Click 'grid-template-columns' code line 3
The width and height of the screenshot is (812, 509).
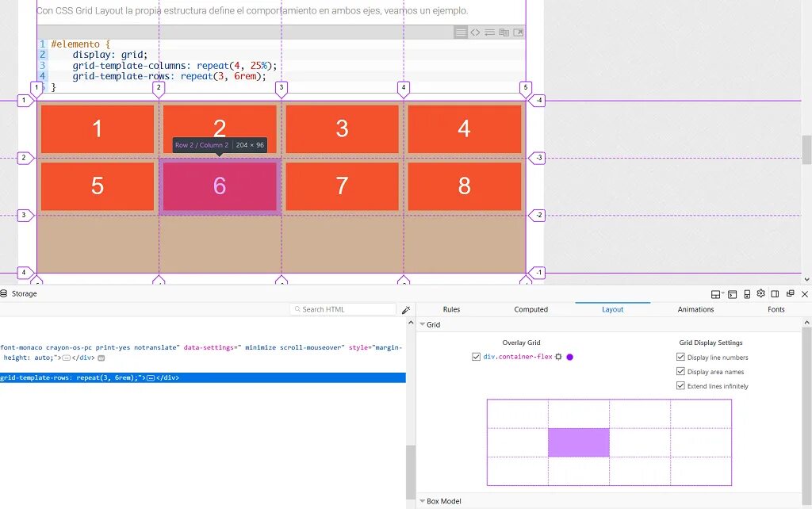[174, 66]
